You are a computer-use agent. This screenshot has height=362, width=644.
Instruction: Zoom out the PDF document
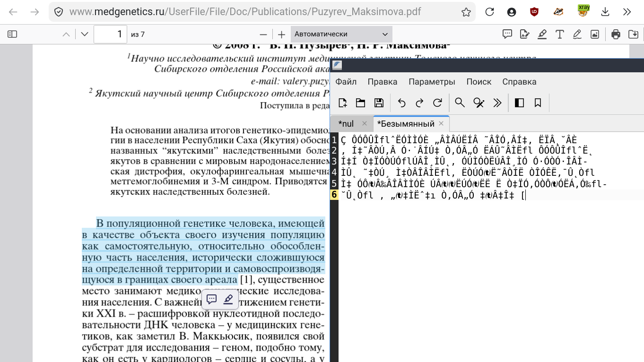point(263,34)
